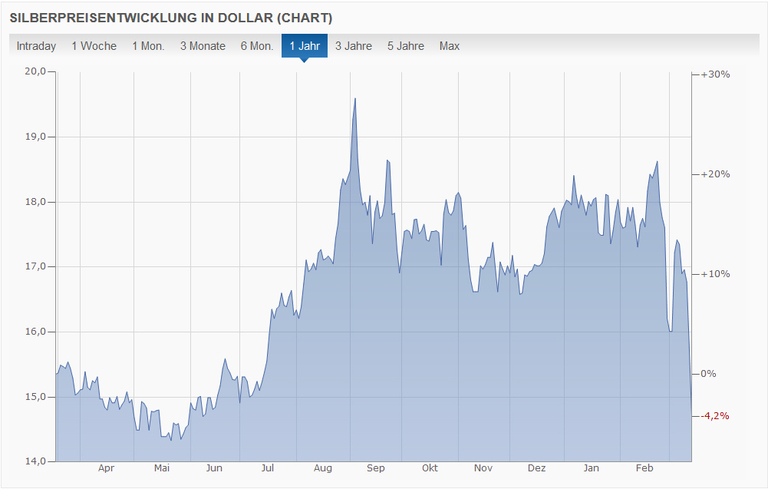Click the active 1 Jahr tab
The width and height of the screenshot is (768, 489).
(305, 46)
